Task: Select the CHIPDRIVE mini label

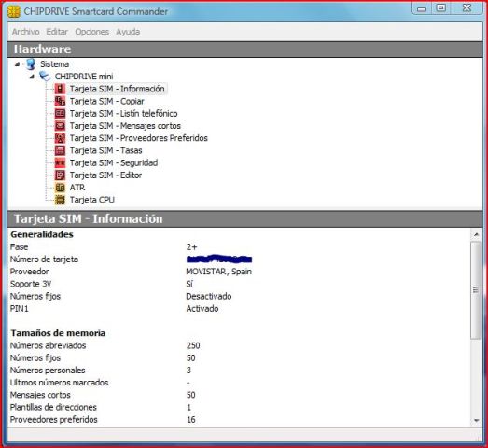Action: tap(84, 77)
